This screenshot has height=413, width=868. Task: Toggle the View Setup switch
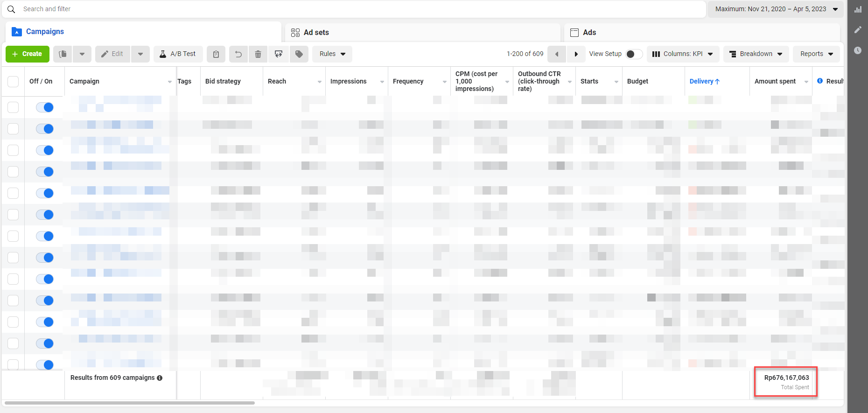coord(633,54)
